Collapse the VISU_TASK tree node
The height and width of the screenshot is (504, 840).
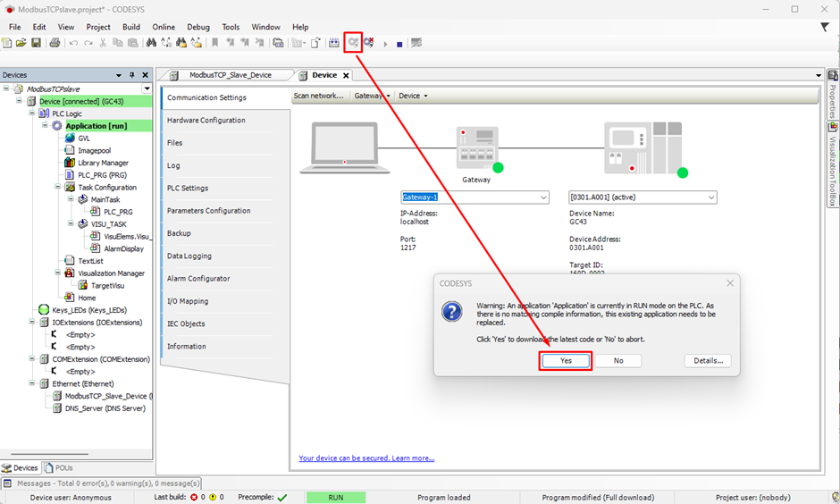click(x=71, y=224)
